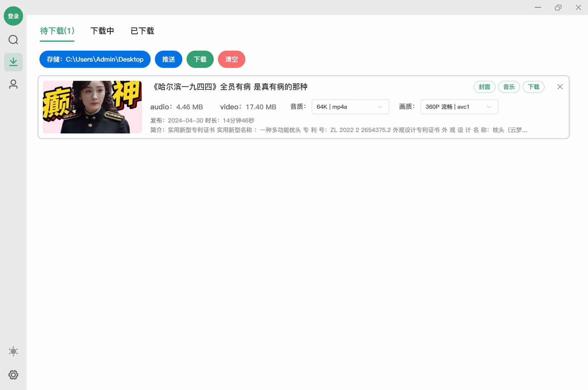Click the 封面 cover download option
This screenshot has width=588, height=390.
[x=484, y=87]
